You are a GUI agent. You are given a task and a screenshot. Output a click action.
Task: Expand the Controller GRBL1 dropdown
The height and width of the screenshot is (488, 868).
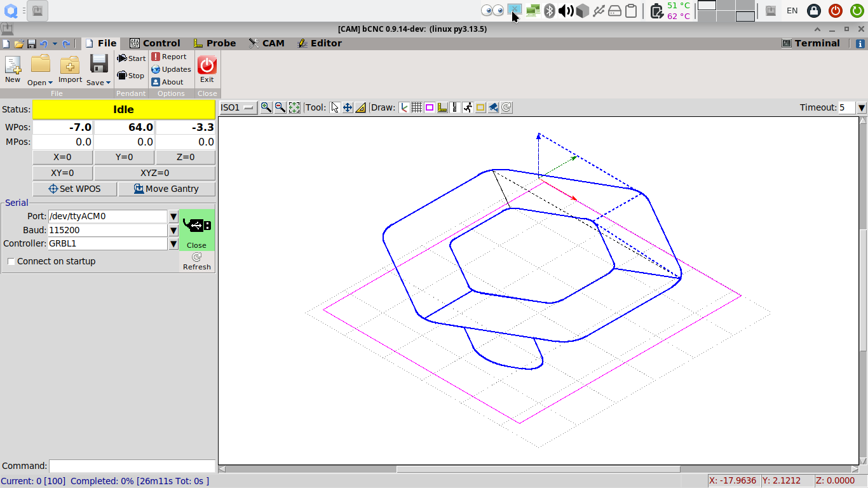click(x=173, y=243)
